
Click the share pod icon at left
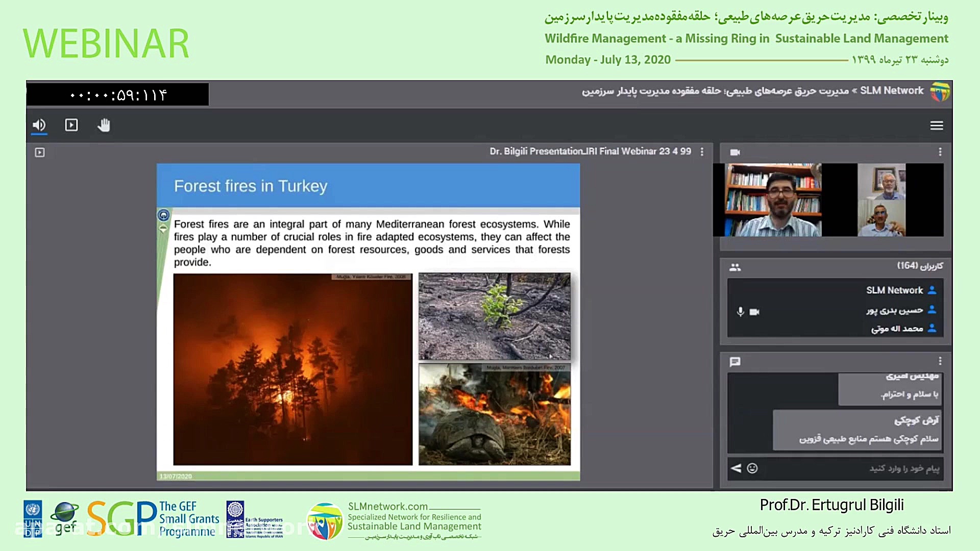click(40, 152)
